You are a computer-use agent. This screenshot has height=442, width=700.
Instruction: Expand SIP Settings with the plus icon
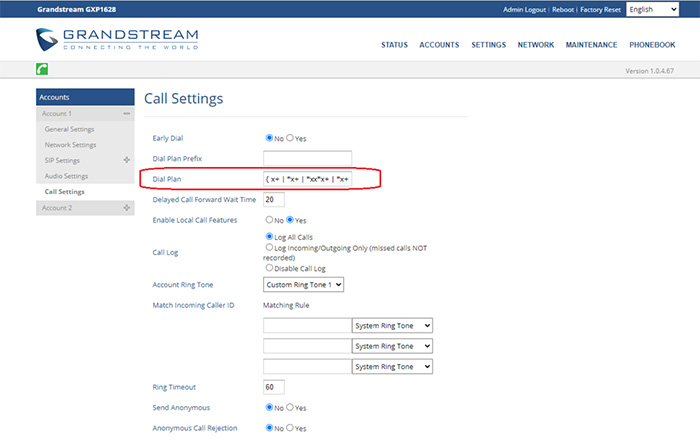[x=127, y=160]
